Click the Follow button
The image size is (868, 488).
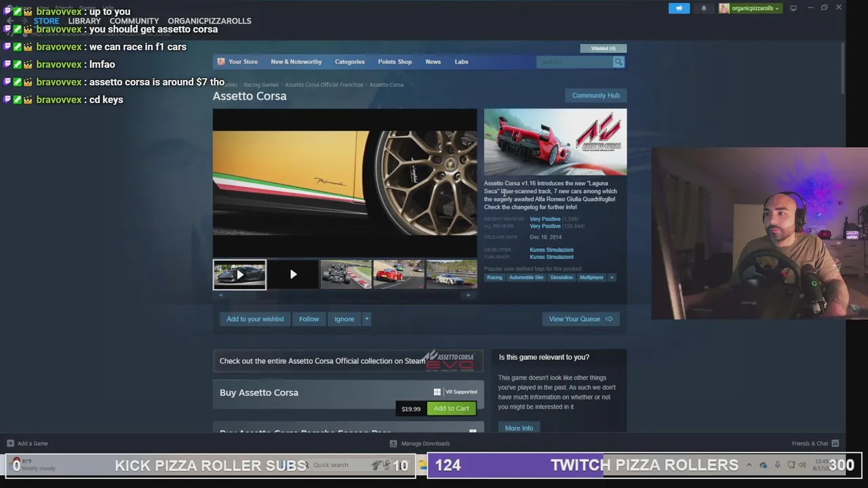309,319
